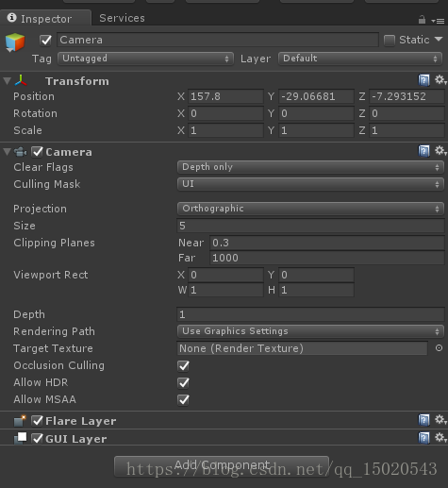Screen dimensions: 448x488
Task: Click Rotation Y field
Action: tap(316, 113)
